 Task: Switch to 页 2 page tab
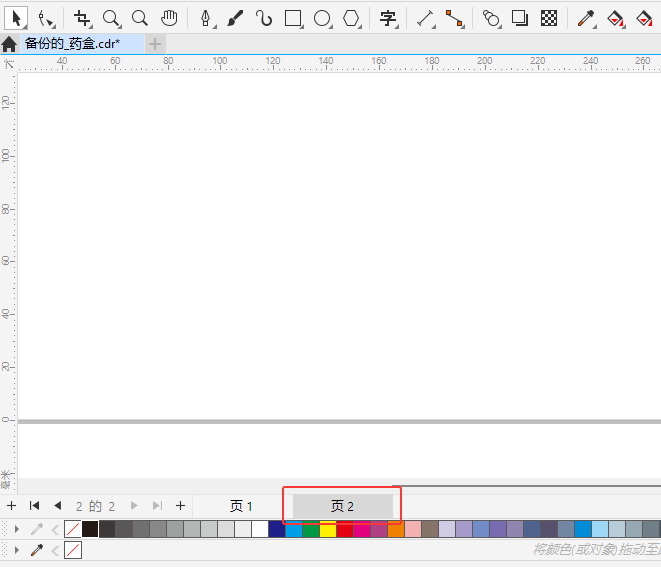coord(342,506)
